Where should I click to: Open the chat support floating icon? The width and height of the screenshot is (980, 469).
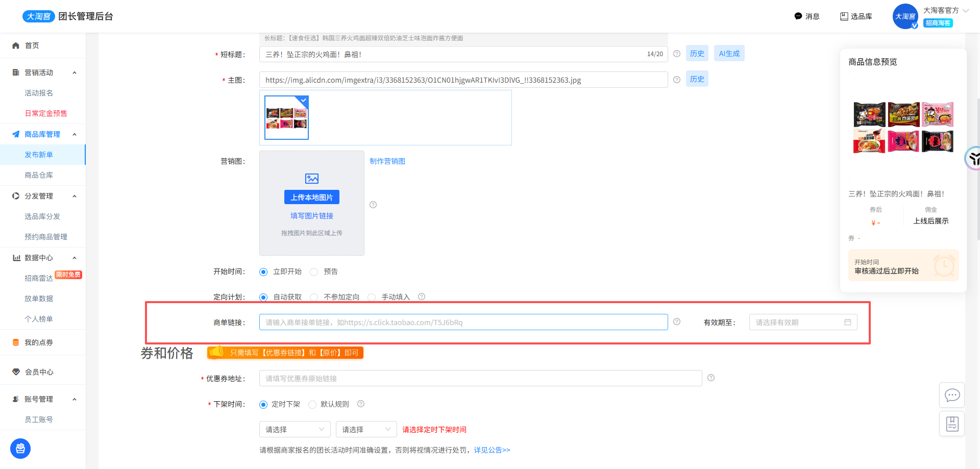952,395
